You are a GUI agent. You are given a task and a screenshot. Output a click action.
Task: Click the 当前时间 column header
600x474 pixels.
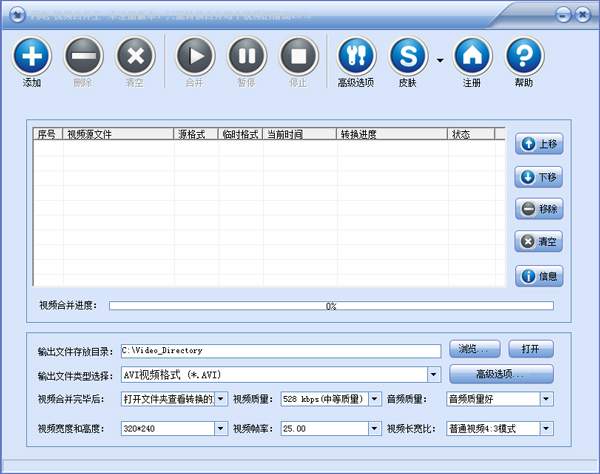300,134
